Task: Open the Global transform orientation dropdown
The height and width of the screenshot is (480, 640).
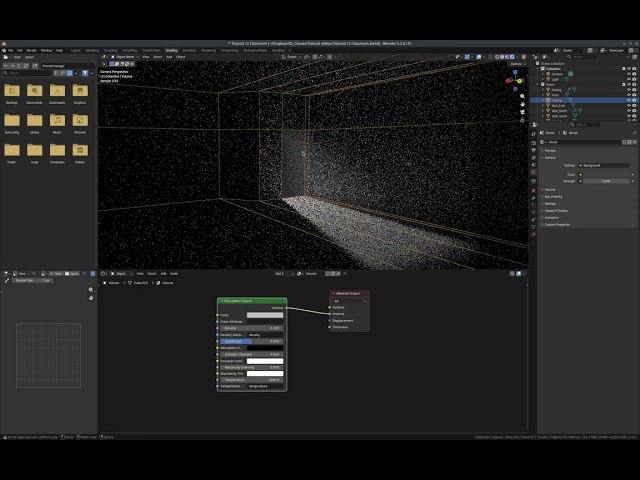Action: point(291,57)
